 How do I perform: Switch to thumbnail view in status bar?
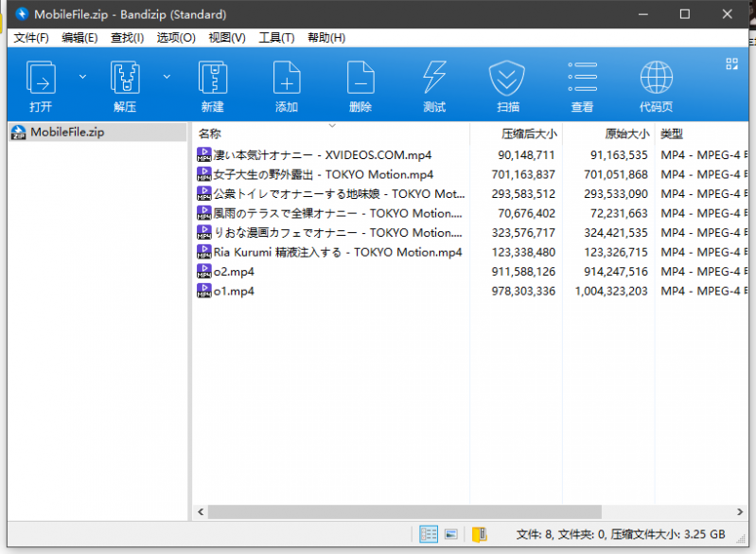point(451,534)
